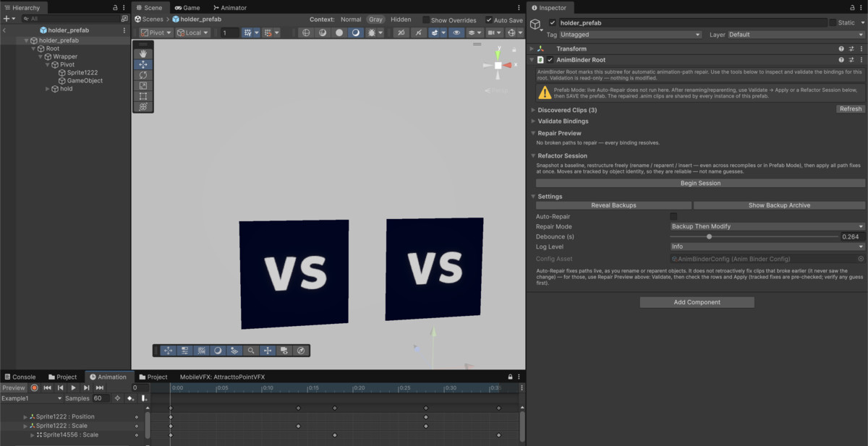Click the Reveal Backups button
868x446 pixels.
pyautogui.click(x=613, y=205)
